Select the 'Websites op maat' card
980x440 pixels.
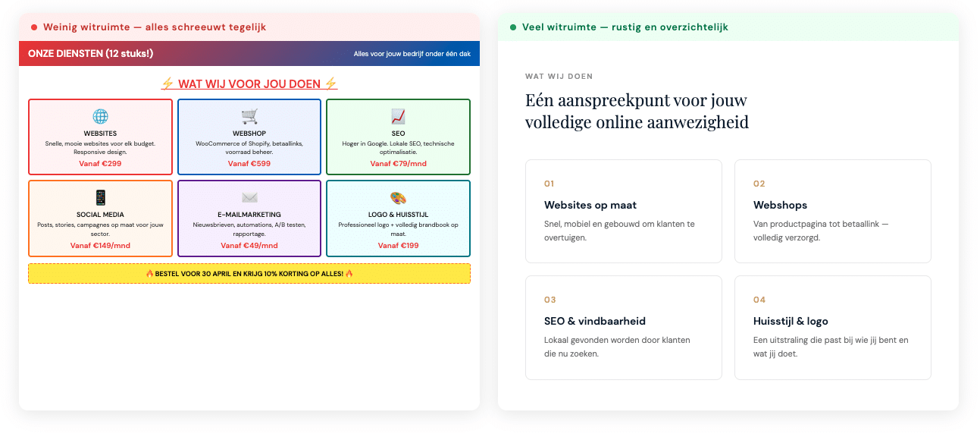623,211
